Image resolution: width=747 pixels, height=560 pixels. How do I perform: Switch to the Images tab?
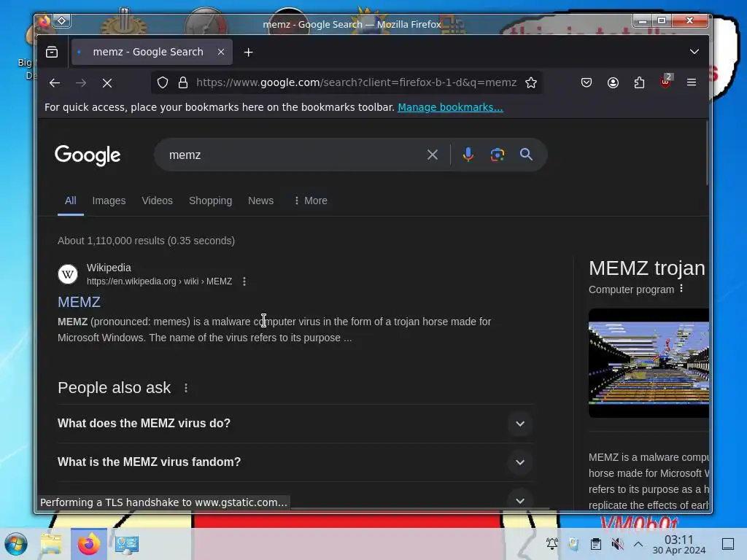[109, 201]
